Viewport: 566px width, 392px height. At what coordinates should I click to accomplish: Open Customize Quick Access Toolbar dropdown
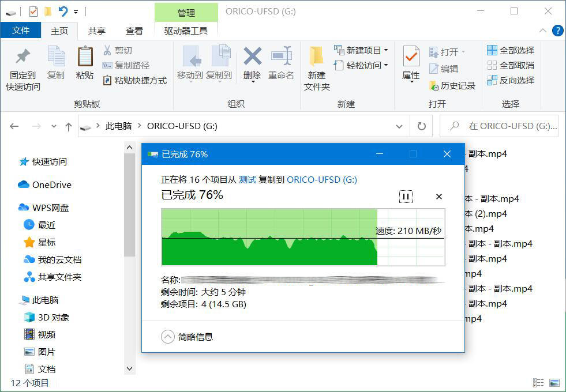click(x=76, y=12)
